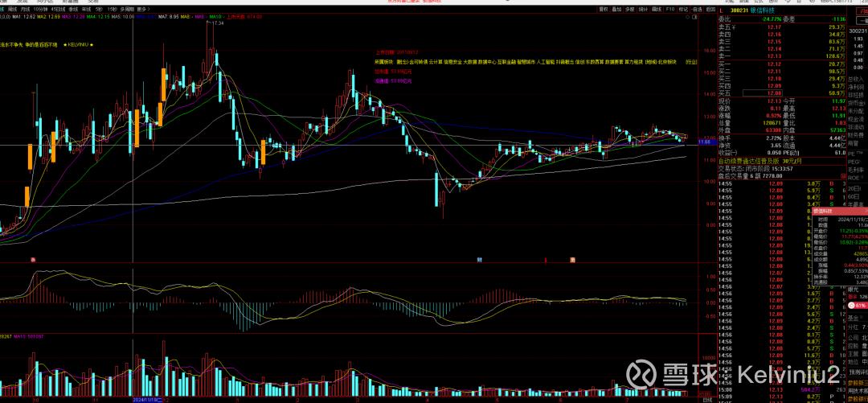
Task: Click the 委比 -24.77% value
Action: [x=771, y=19]
